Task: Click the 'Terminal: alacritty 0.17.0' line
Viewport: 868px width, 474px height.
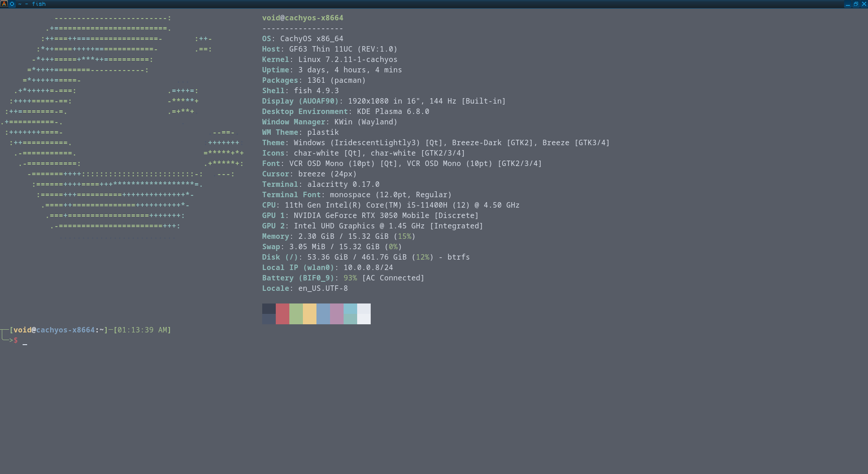Action: tap(321, 185)
